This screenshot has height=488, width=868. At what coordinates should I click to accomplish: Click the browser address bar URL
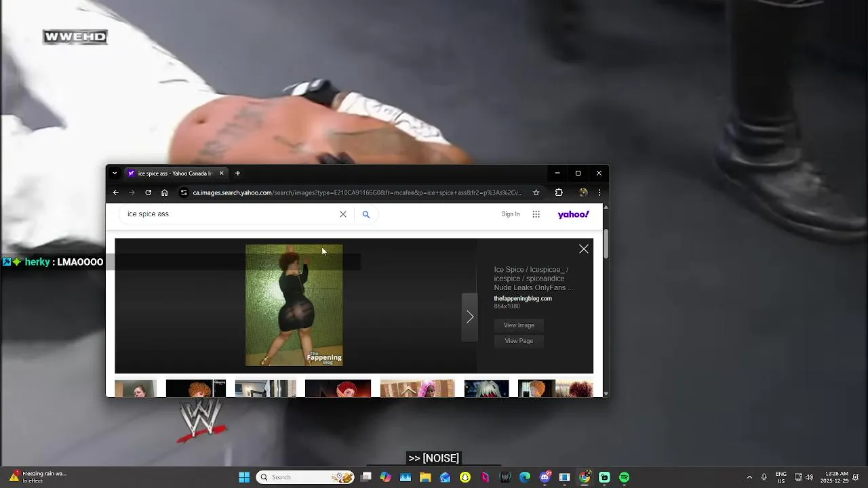(x=357, y=192)
